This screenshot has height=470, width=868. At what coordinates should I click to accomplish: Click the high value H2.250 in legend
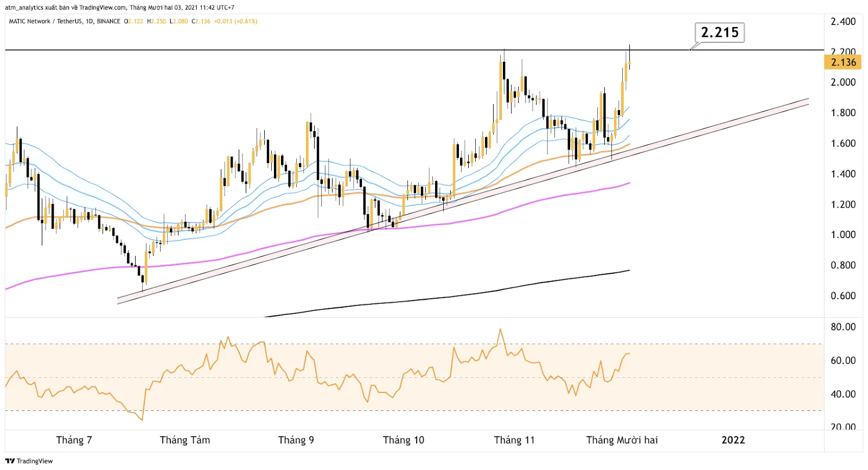157,21
